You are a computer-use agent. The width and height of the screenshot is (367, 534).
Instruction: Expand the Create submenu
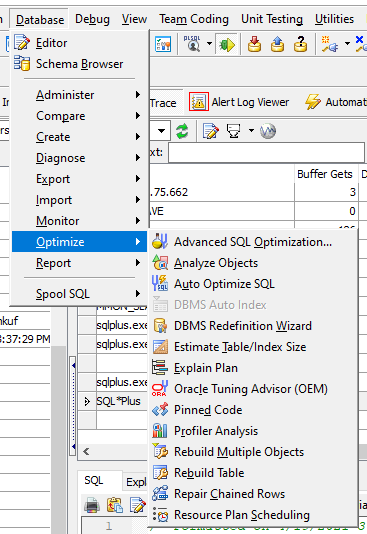79,137
